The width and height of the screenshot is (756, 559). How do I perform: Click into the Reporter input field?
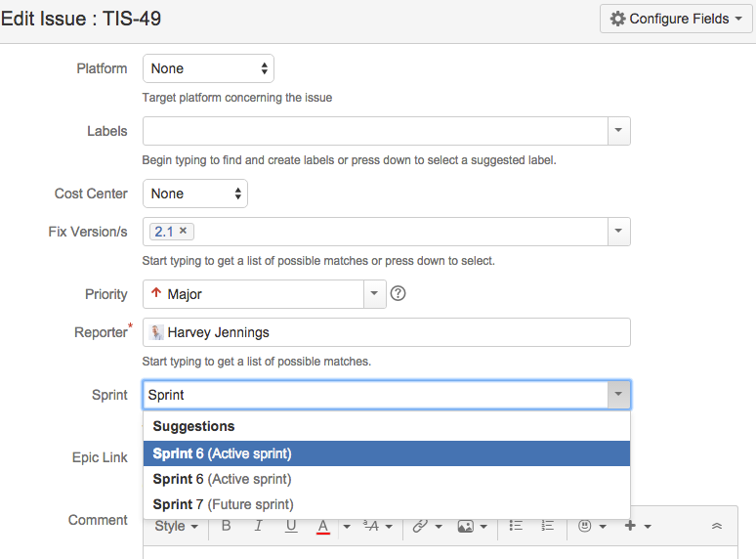click(391, 332)
